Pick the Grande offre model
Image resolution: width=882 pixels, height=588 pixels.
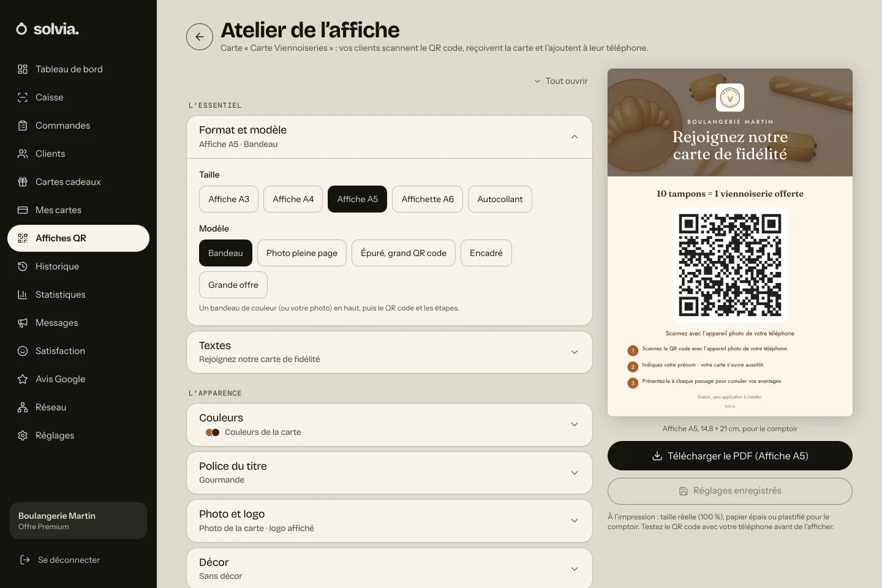point(233,285)
